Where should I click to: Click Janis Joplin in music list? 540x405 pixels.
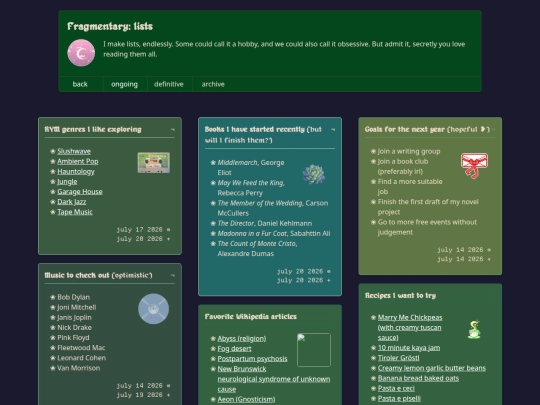pos(74,317)
